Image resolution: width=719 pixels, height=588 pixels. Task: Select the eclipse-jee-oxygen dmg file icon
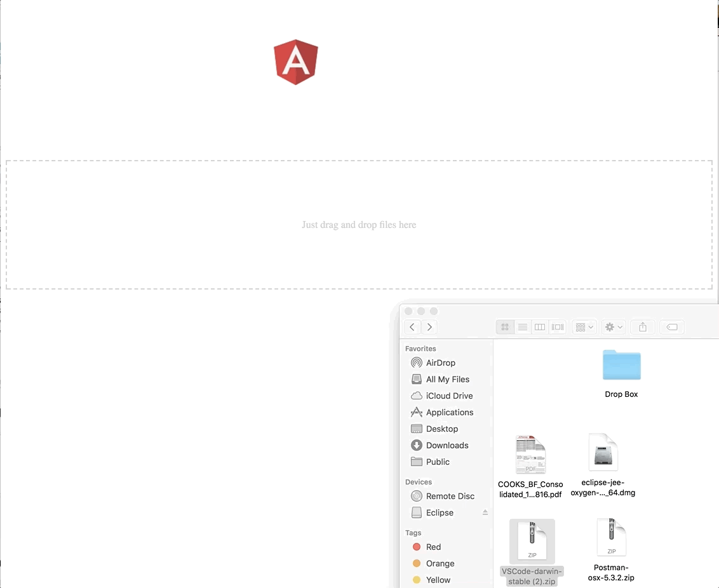[603, 452]
